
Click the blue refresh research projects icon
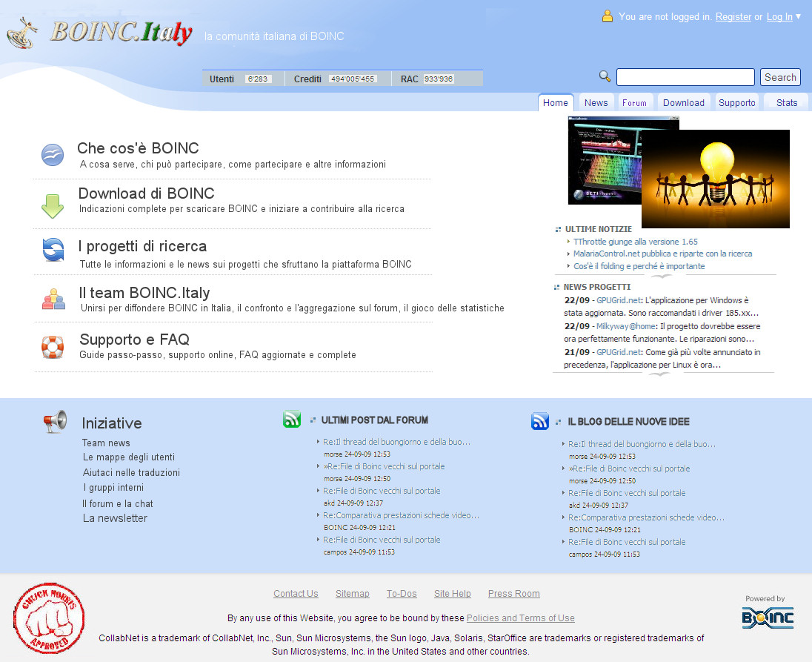pos(53,249)
